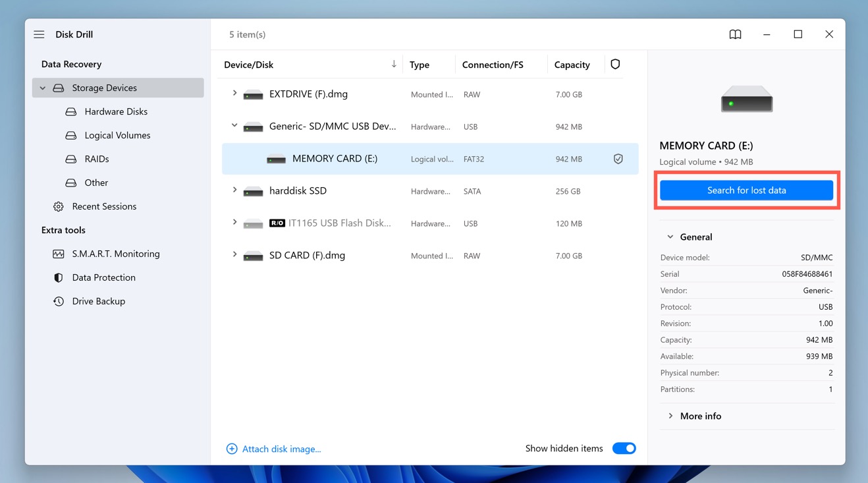868x483 pixels.
Task: Select the MEMORY CARD (E:) row
Action: 430,159
